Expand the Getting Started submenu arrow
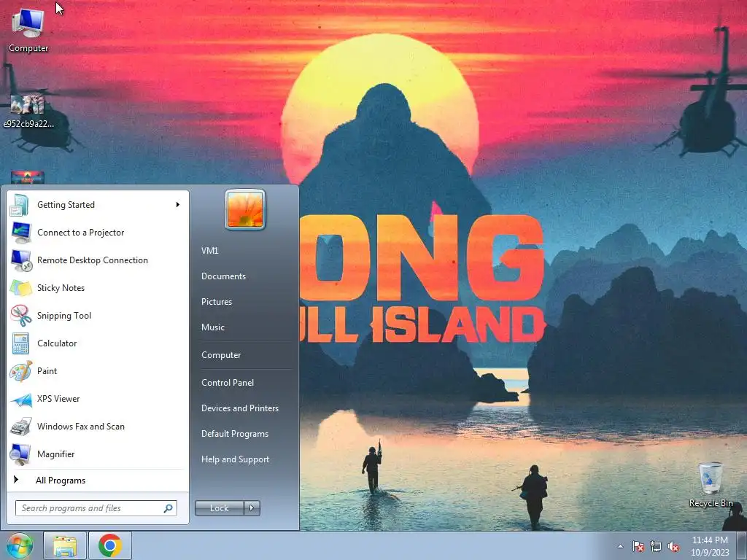Viewport: 747px width, 560px height. click(178, 205)
